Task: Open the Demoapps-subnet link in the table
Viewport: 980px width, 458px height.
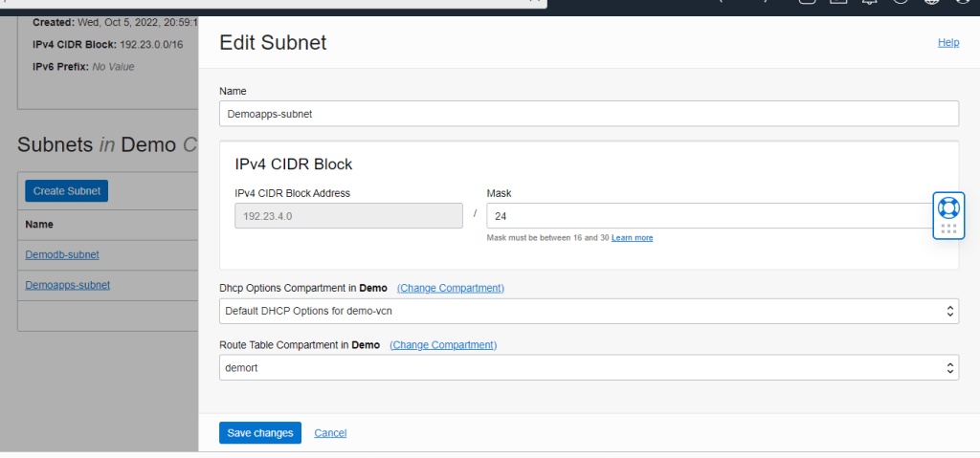Action: pyautogui.click(x=67, y=285)
